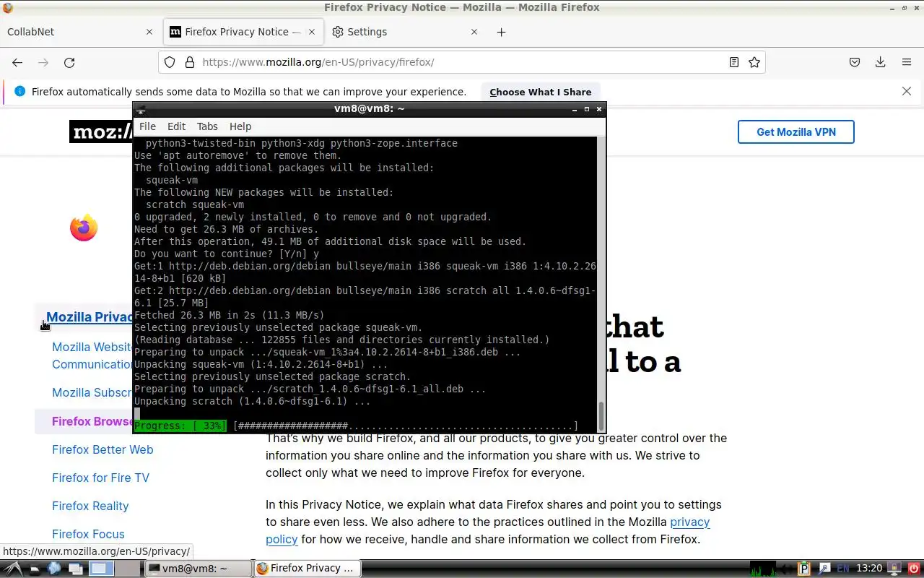The height and width of the screenshot is (578, 924).
Task: Open the CPU usage monitor in the tray
Action: coord(763,569)
